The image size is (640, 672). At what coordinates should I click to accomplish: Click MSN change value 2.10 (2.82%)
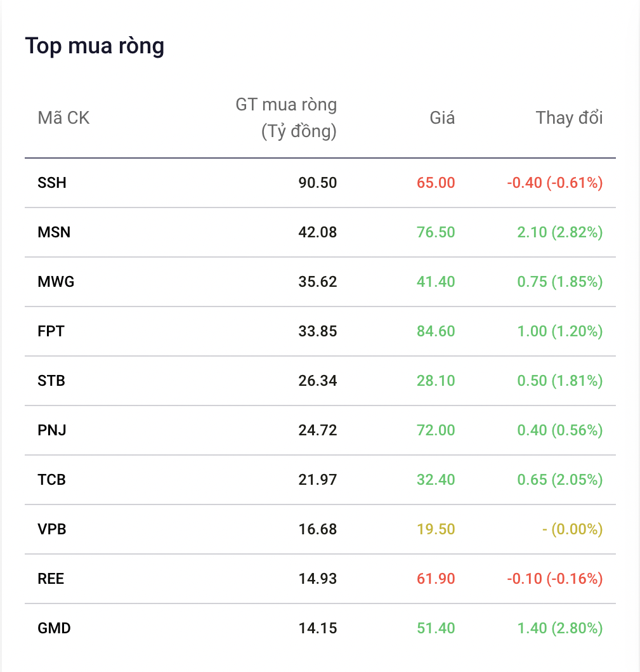tap(560, 232)
